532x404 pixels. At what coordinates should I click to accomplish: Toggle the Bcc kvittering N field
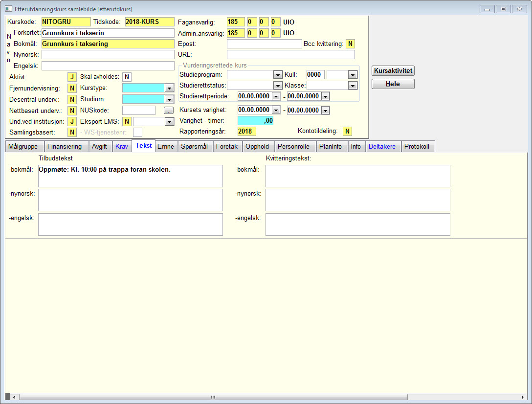(x=350, y=44)
